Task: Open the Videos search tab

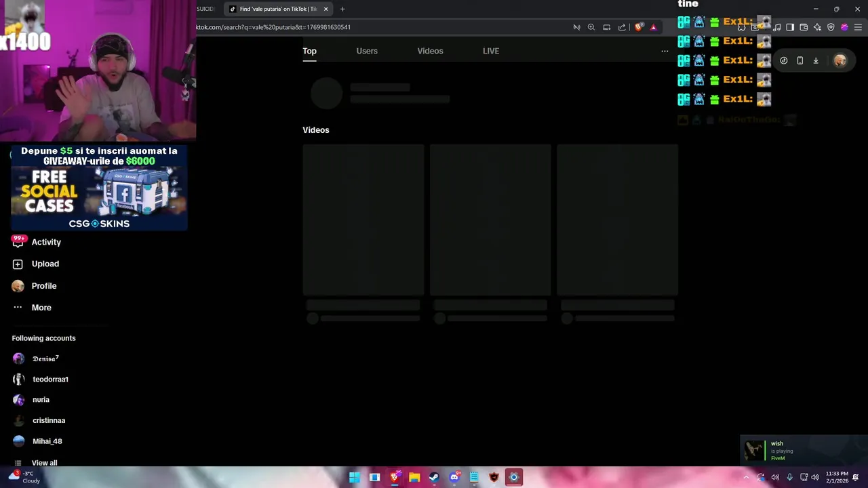Action: pos(430,51)
